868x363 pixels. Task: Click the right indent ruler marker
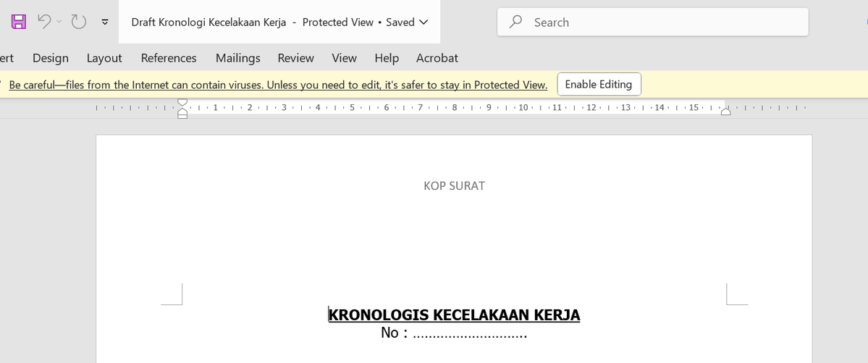click(725, 112)
